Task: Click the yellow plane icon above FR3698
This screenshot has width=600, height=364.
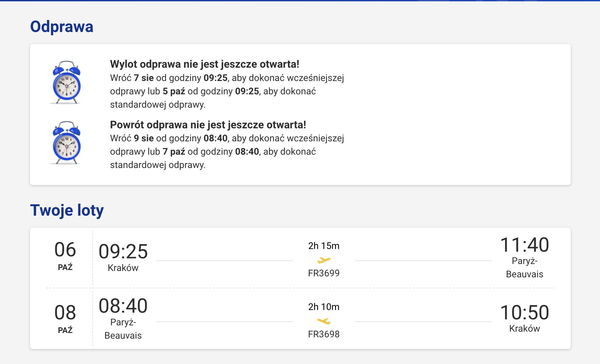Action: click(324, 321)
